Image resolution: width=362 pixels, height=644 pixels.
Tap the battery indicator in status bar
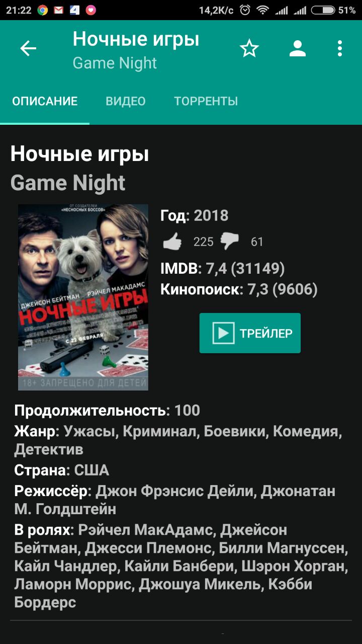click(x=323, y=10)
